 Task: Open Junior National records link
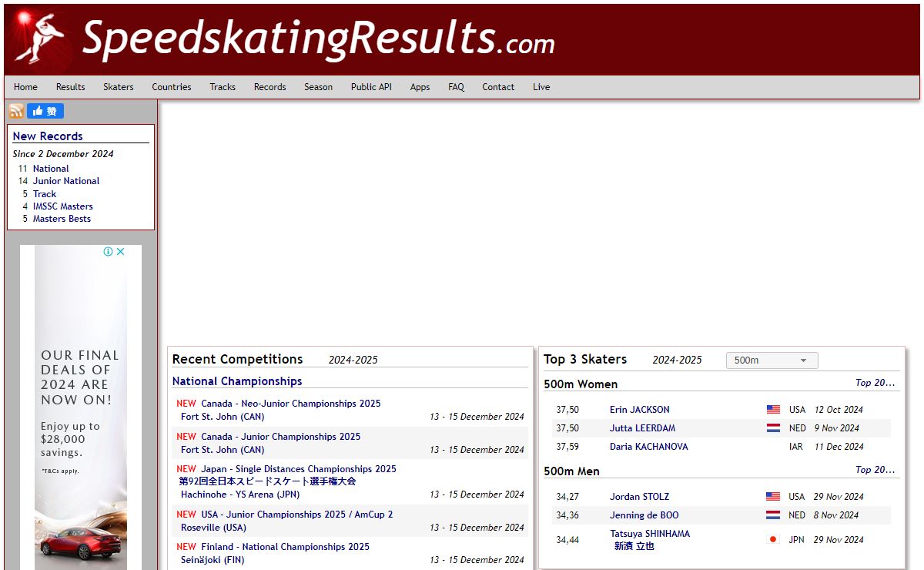pos(66,181)
